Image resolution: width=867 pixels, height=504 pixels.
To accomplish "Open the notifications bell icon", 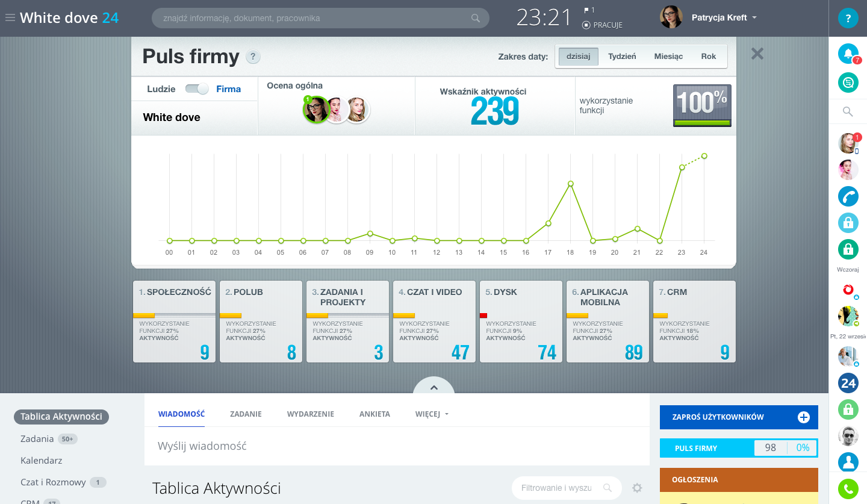I will (x=848, y=54).
